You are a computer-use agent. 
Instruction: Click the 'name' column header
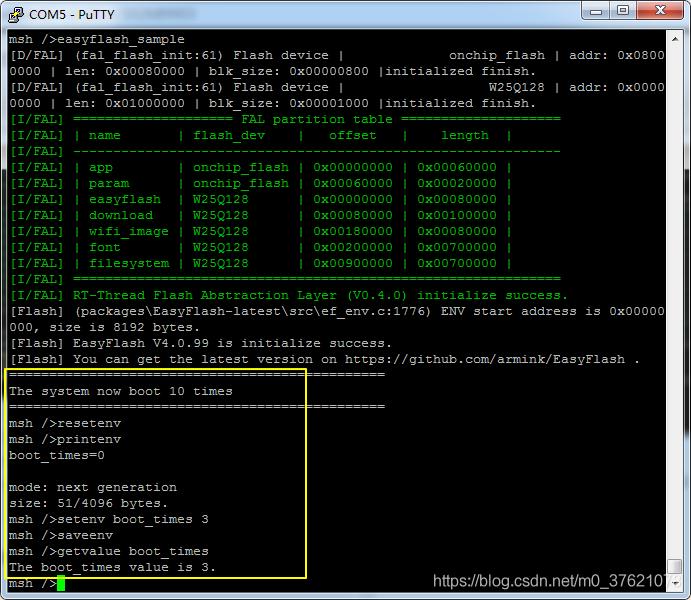point(105,136)
